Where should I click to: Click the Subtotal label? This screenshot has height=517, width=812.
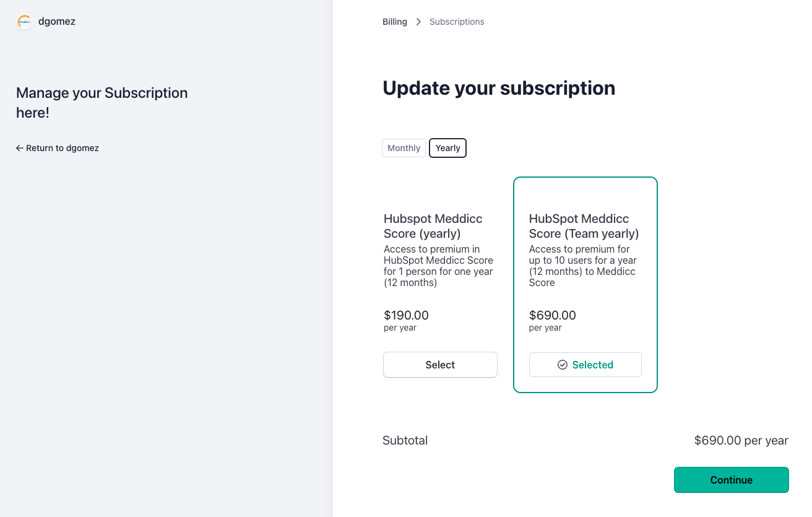405,440
